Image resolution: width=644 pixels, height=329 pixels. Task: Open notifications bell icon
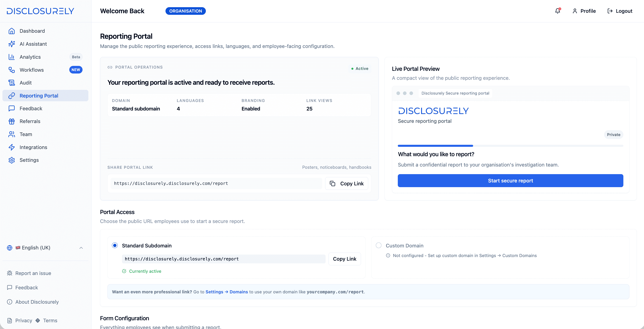[x=557, y=11]
